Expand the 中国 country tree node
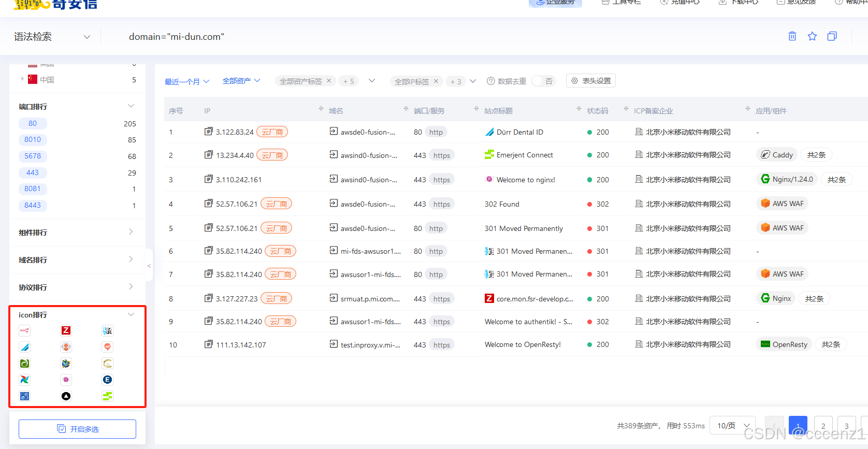The height and width of the screenshot is (449, 868). (22, 79)
